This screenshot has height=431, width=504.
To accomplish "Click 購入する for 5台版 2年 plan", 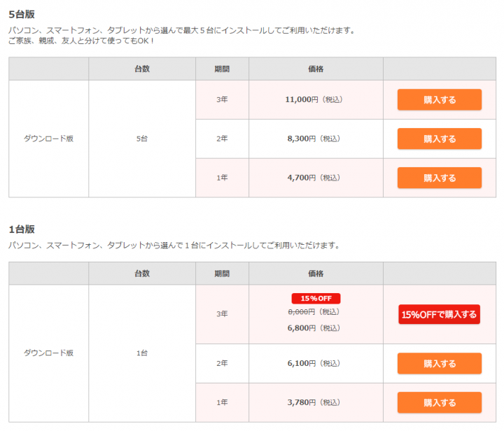I will point(440,139).
